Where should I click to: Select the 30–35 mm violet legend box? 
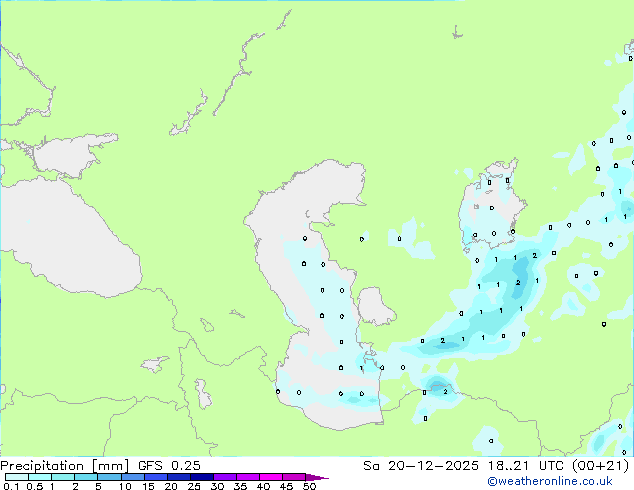point(224,477)
